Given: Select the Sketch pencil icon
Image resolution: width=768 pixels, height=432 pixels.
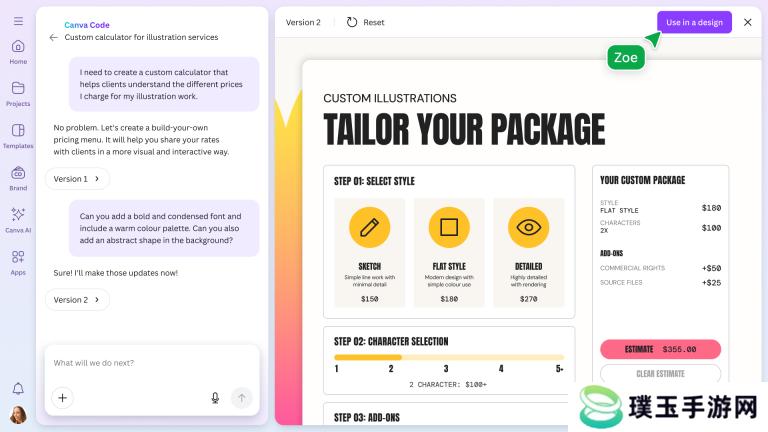Looking at the screenshot, I should pyautogui.click(x=369, y=227).
